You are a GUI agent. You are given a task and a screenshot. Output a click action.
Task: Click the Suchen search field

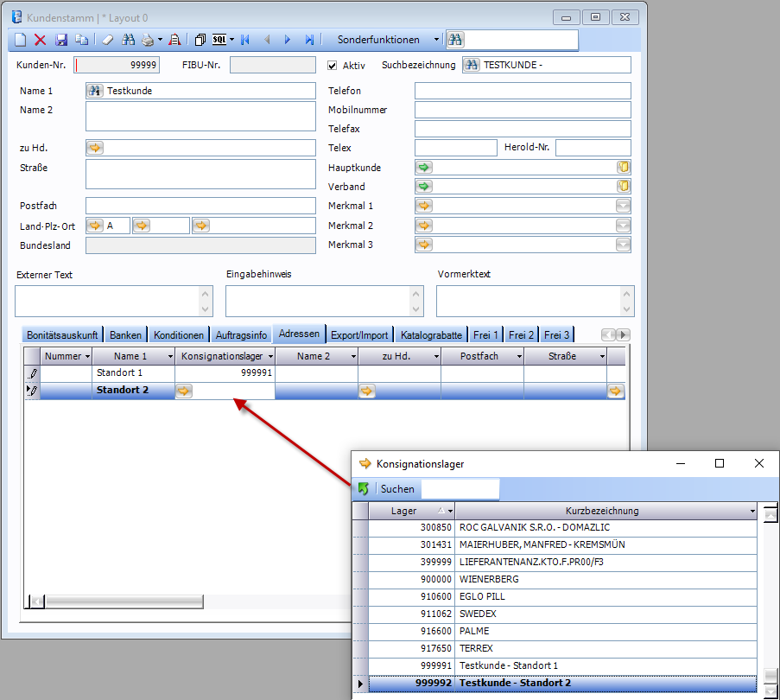tap(460, 489)
